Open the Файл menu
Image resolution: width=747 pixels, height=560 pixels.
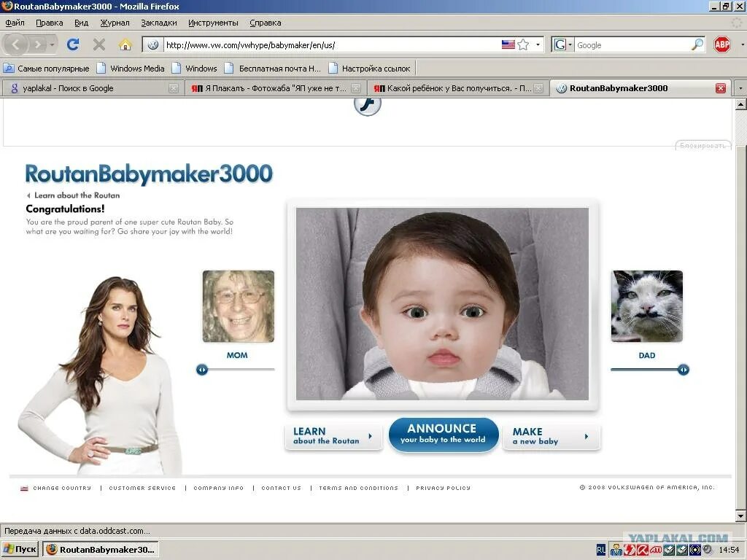(15, 23)
